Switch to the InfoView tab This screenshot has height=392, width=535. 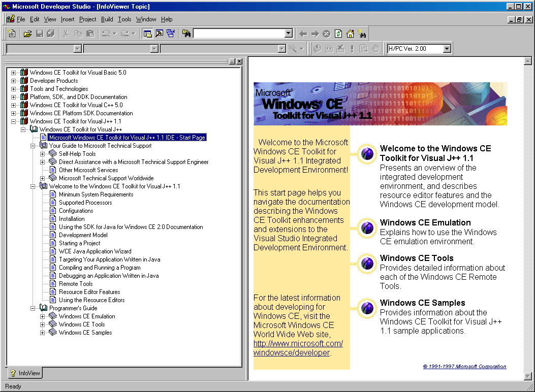pyautogui.click(x=25, y=373)
